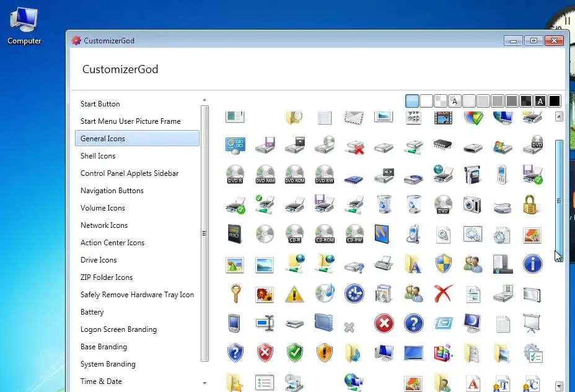
Task: Open Start Menu User Picture Frame category
Action: [131, 121]
